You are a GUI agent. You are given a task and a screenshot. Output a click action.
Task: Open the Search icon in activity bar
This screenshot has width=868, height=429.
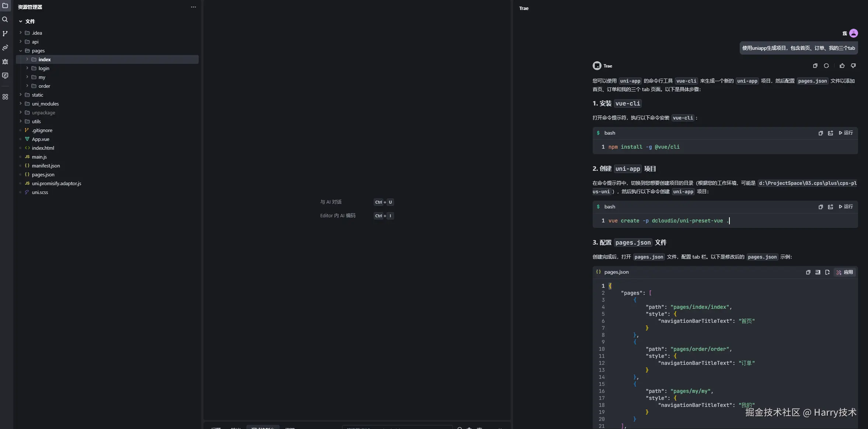[5, 20]
